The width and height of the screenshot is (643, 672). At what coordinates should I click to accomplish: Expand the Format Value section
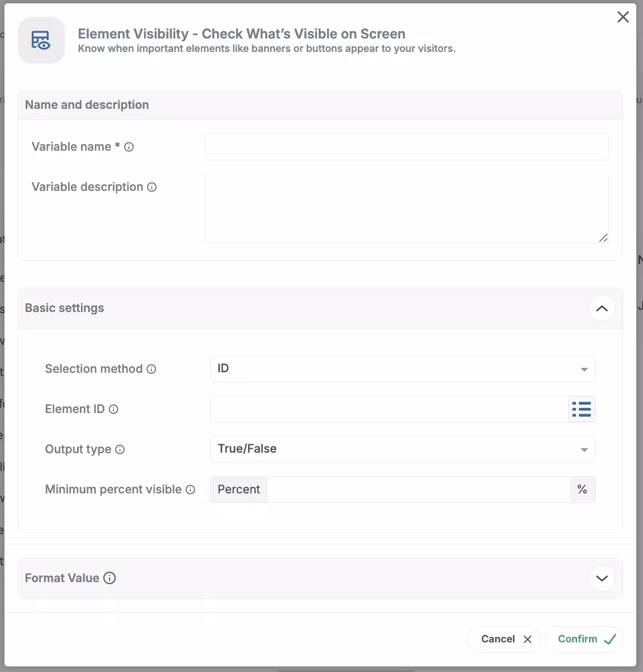pyautogui.click(x=602, y=578)
